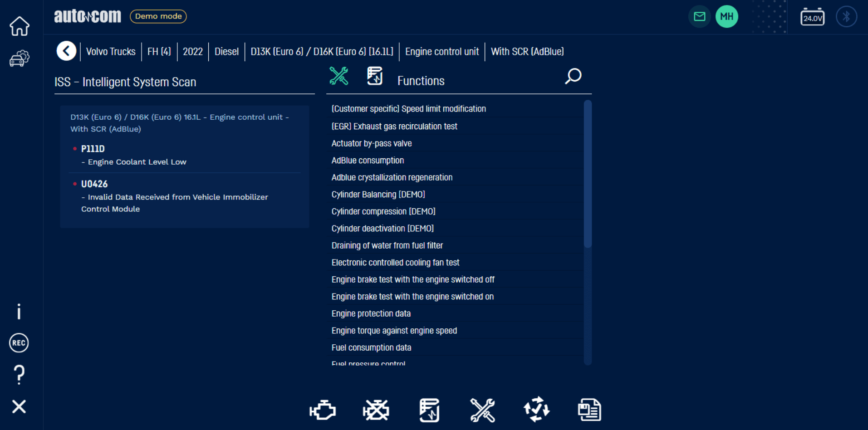Image resolution: width=868 pixels, height=430 pixels.
Task: Click the back arrow button
Action: (x=66, y=51)
